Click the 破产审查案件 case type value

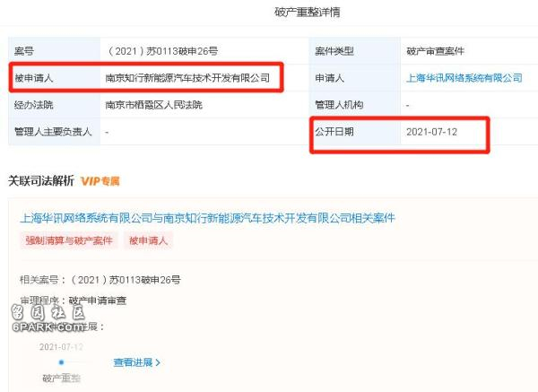pos(435,51)
